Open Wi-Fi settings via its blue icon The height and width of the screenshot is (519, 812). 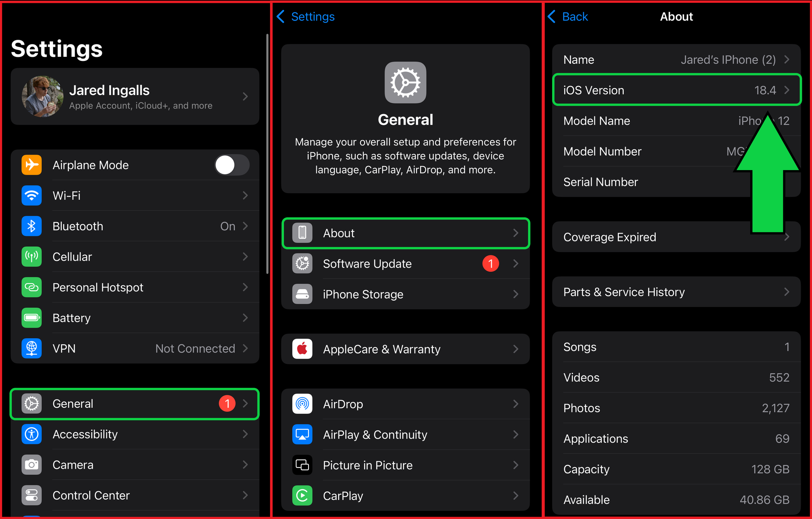point(31,195)
